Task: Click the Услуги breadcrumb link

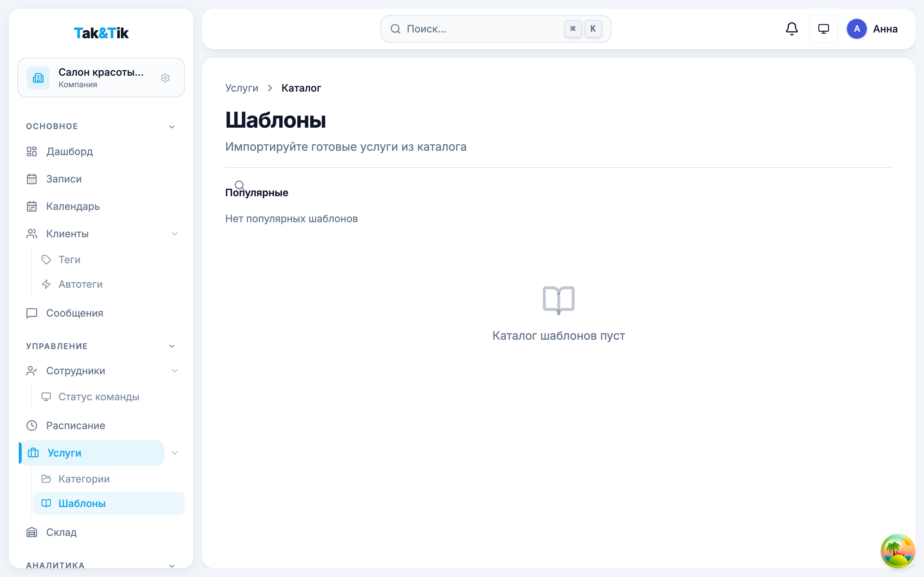Action: tap(242, 88)
